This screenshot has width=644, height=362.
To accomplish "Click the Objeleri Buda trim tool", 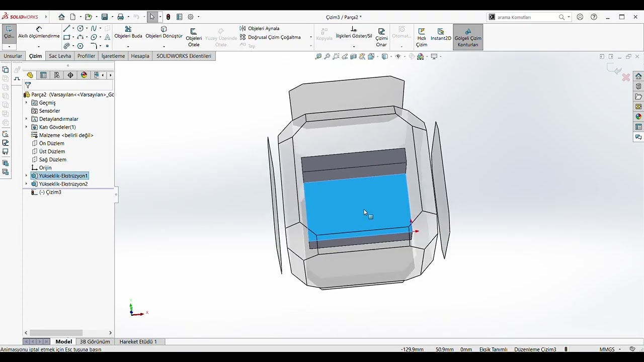I will (128, 33).
